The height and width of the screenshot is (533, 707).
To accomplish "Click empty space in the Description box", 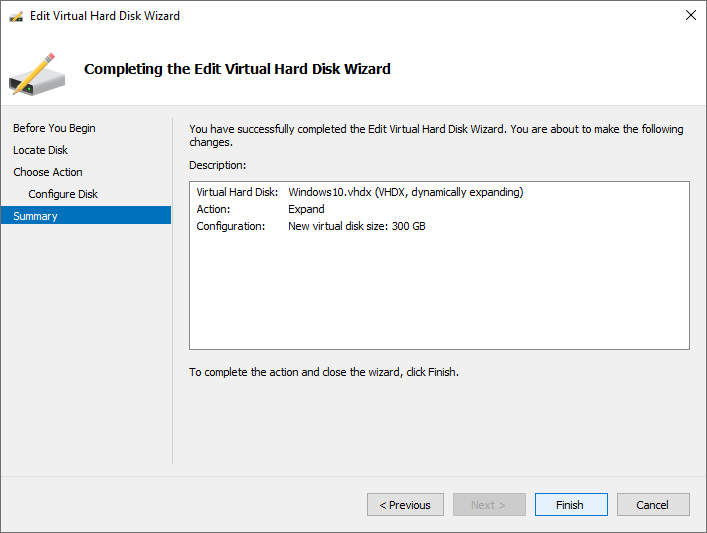I will (x=440, y=295).
